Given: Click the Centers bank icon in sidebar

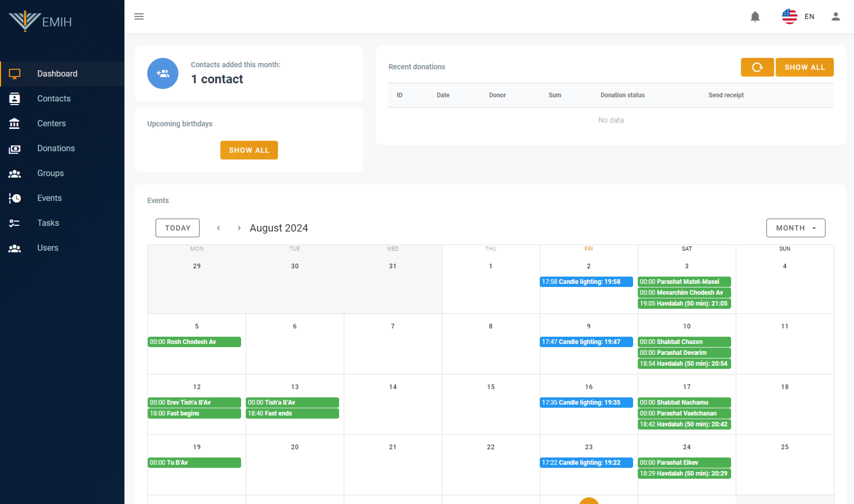Looking at the screenshot, I should coord(14,123).
